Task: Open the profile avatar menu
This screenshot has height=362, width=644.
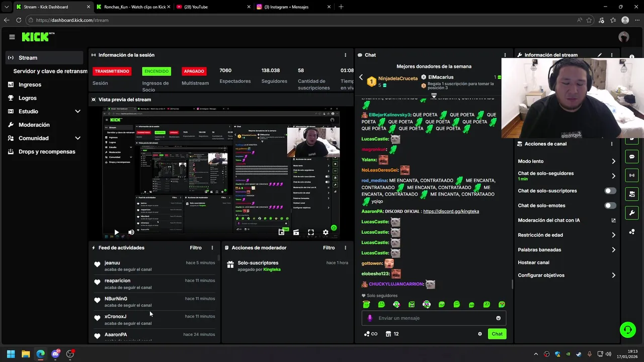Action: point(624,37)
